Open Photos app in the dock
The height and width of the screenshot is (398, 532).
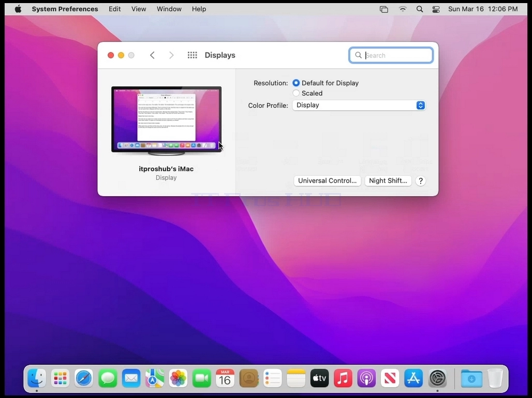pos(178,378)
